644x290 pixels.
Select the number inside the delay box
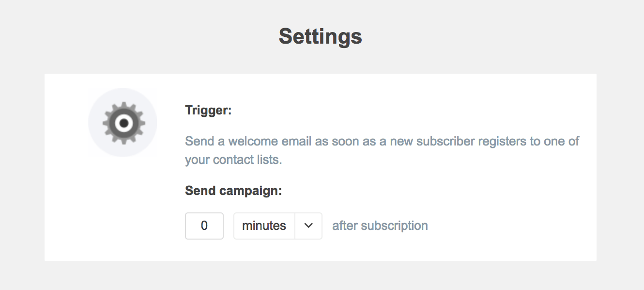(x=204, y=226)
